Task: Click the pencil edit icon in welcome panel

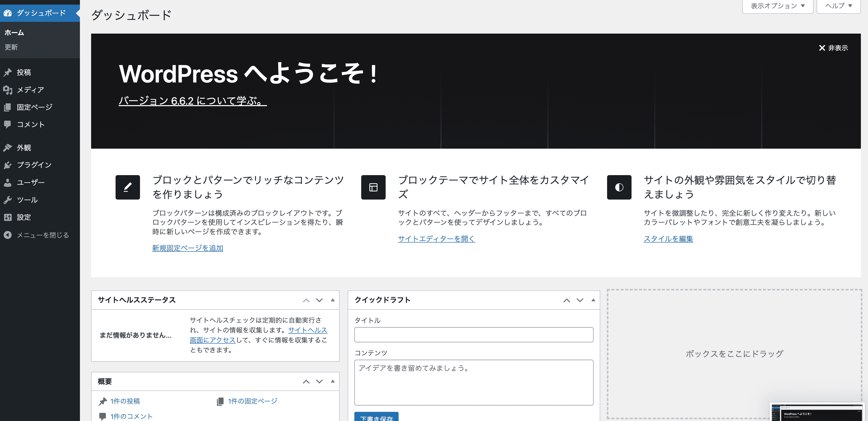Action: pyautogui.click(x=128, y=187)
